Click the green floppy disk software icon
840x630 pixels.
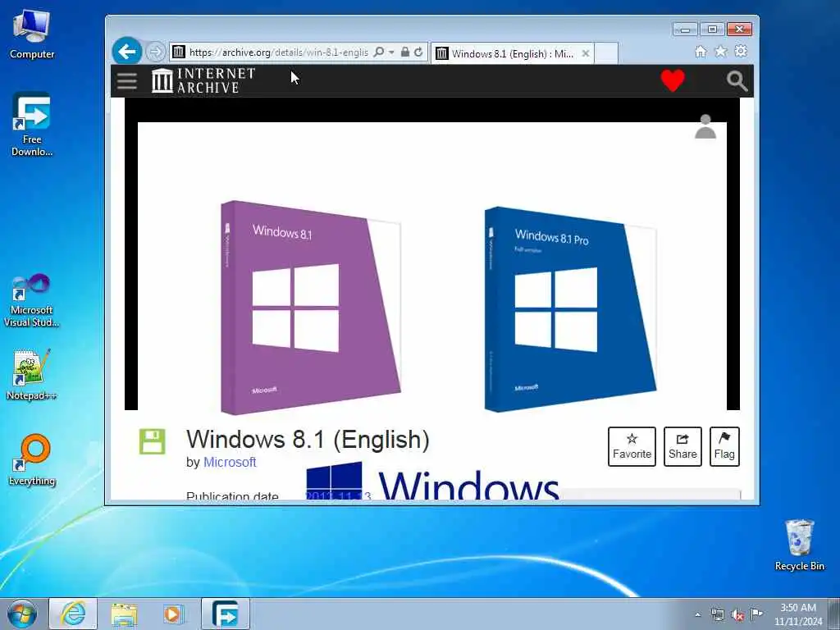coord(152,441)
